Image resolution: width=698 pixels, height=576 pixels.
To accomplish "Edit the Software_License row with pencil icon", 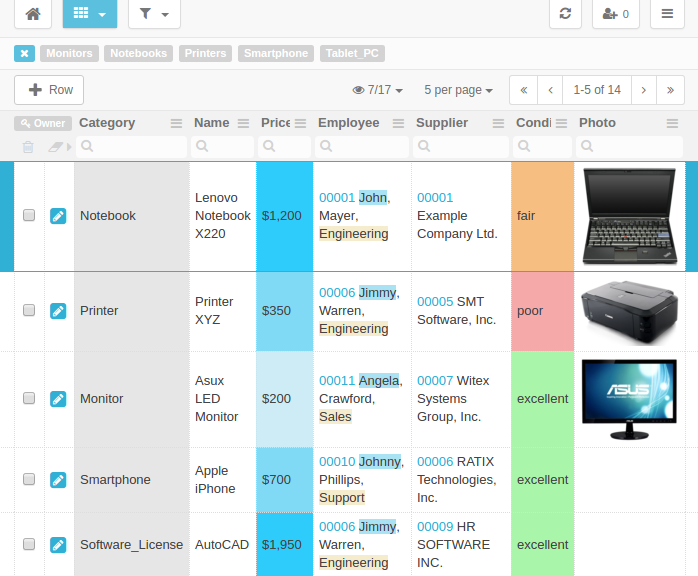I will pos(58,545).
